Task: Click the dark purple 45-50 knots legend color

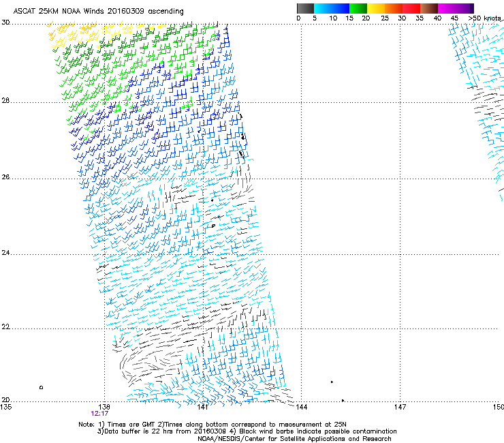Action: (464, 8)
